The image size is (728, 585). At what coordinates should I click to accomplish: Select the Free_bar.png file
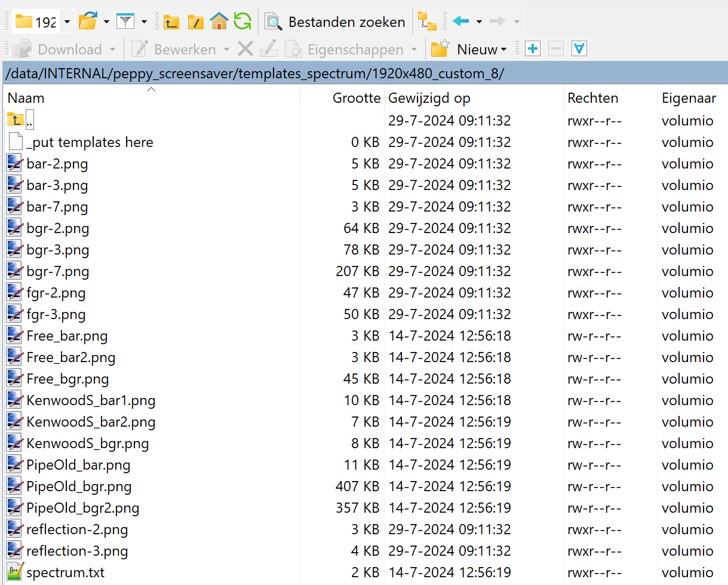point(67,336)
